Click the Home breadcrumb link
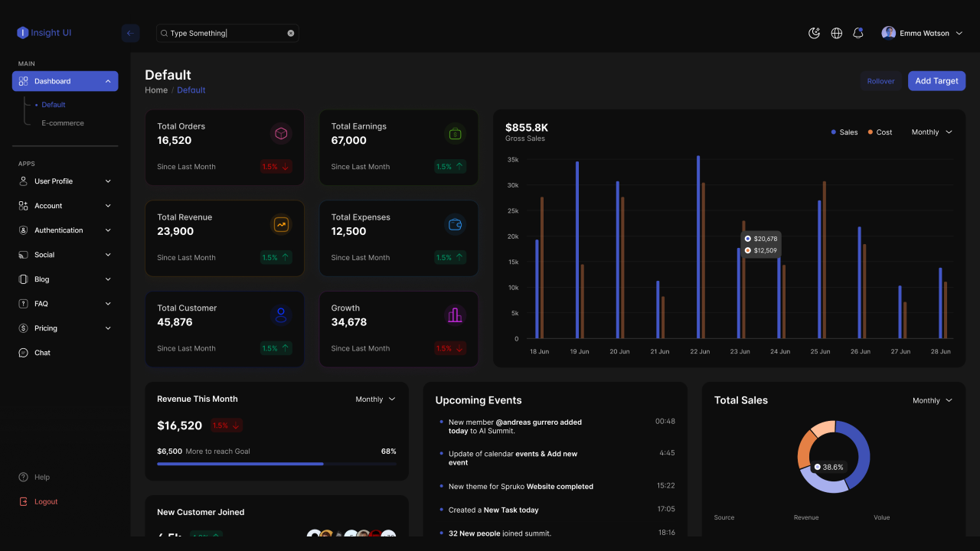This screenshot has width=980, height=551. (x=156, y=90)
